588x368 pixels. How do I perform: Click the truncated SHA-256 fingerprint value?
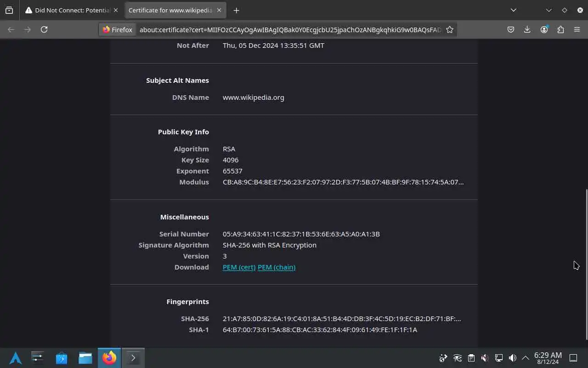(342, 319)
